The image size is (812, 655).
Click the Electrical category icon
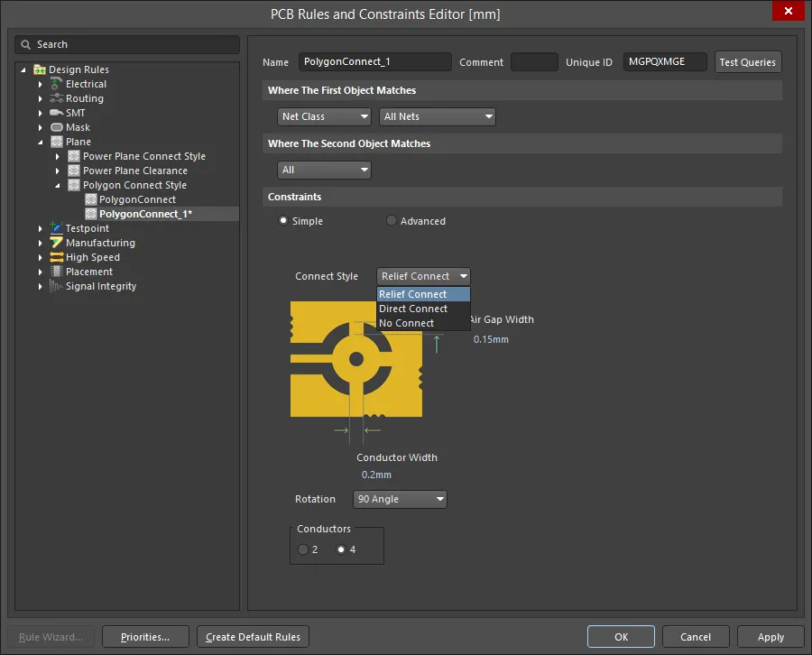[x=57, y=84]
